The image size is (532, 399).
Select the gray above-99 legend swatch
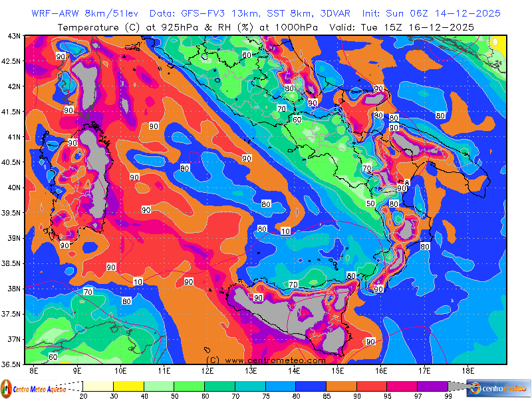(x=456, y=386)
